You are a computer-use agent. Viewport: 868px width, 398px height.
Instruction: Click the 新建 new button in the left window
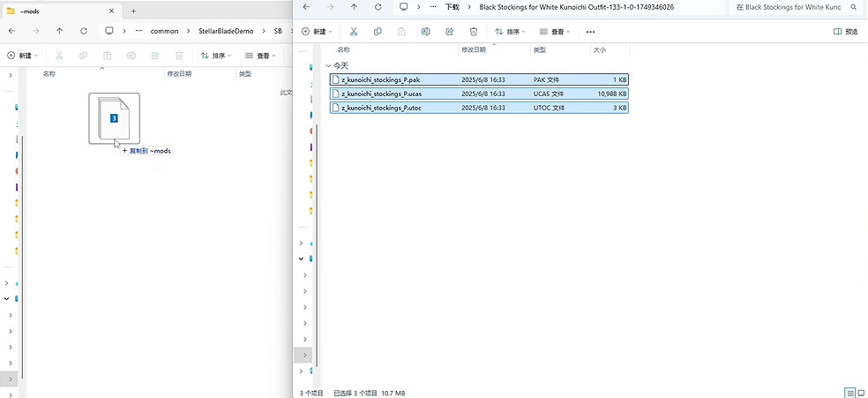click(x=23, y=55)
